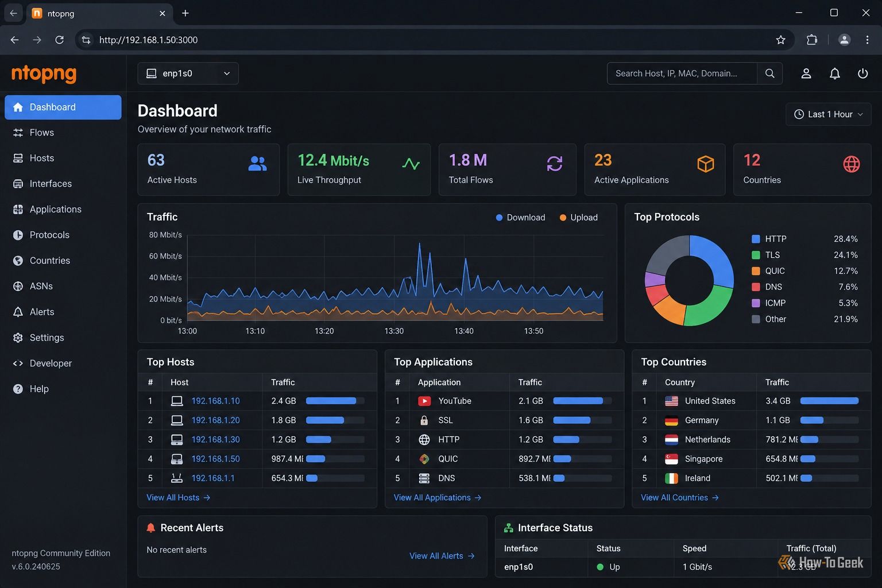Click the Netherlands flag icon

coord(671,439)
